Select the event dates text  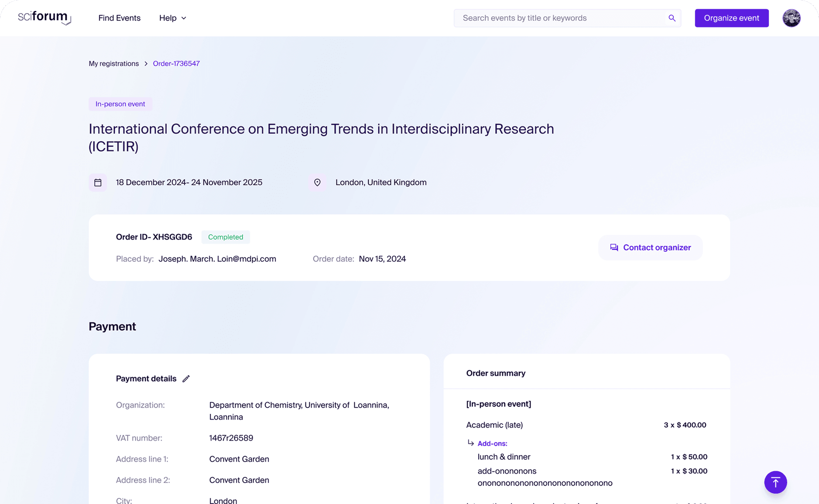[189, 182]
